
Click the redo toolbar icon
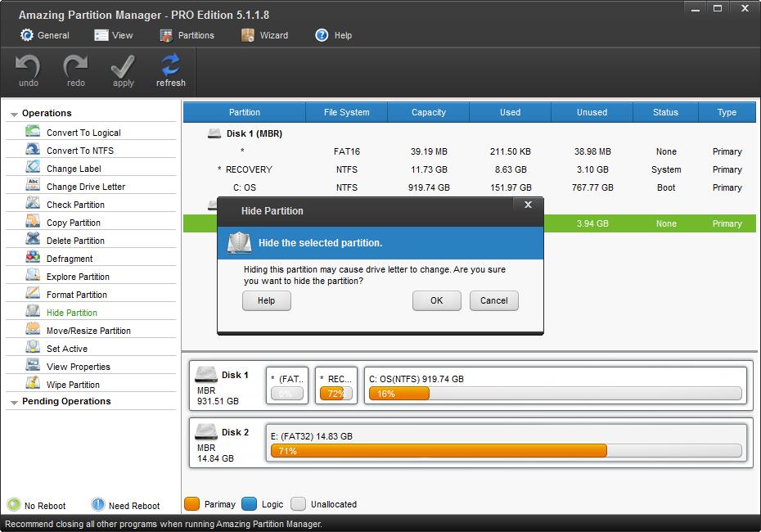(x=75, y=66)
